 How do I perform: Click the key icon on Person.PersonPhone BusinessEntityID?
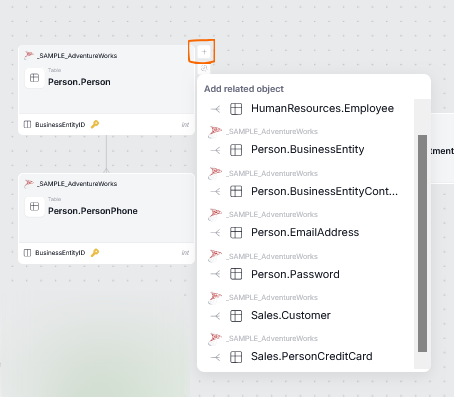tap(95, 253)
